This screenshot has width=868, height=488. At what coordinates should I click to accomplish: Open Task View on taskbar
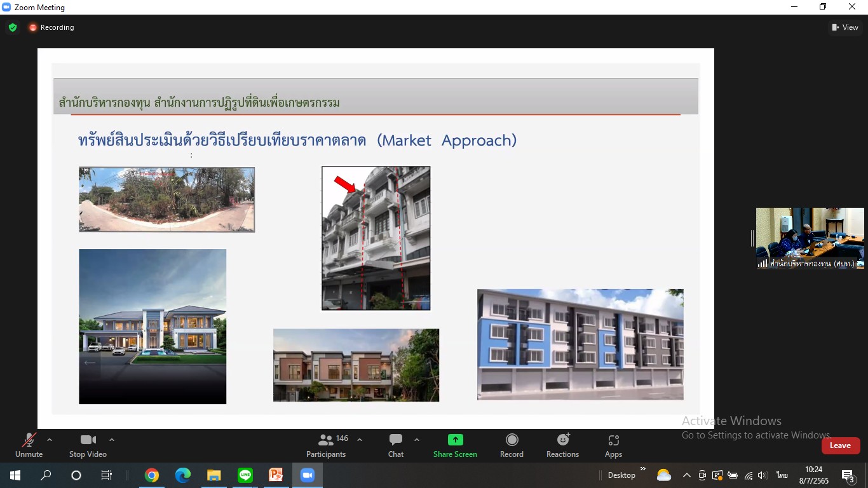tap(107, 475)
